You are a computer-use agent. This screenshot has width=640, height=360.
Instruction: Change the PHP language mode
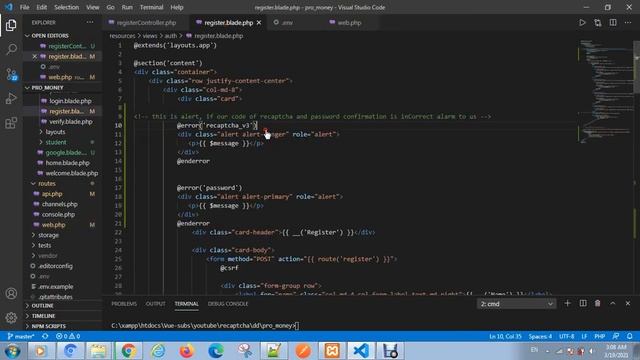(599, 336)
